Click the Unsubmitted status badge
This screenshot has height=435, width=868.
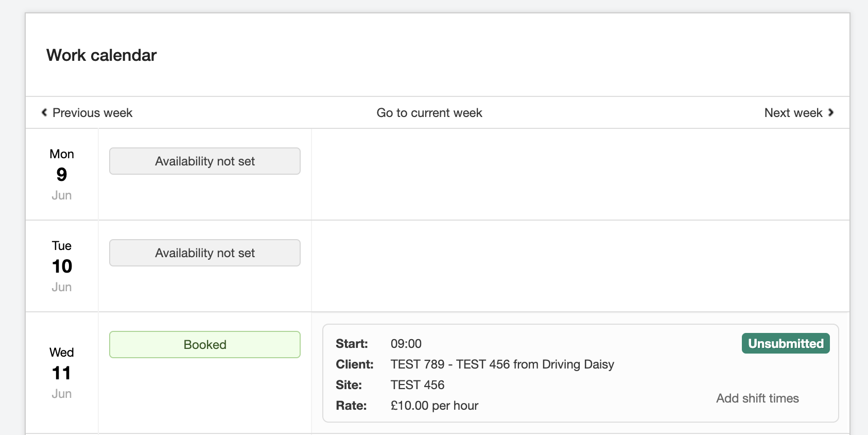click(x=785, y=344)
